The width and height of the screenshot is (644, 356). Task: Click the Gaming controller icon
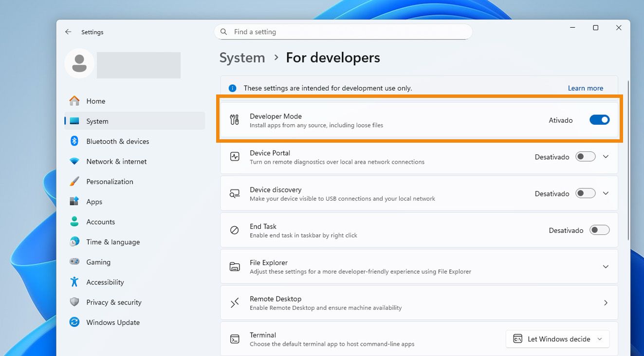pos(74,262)
